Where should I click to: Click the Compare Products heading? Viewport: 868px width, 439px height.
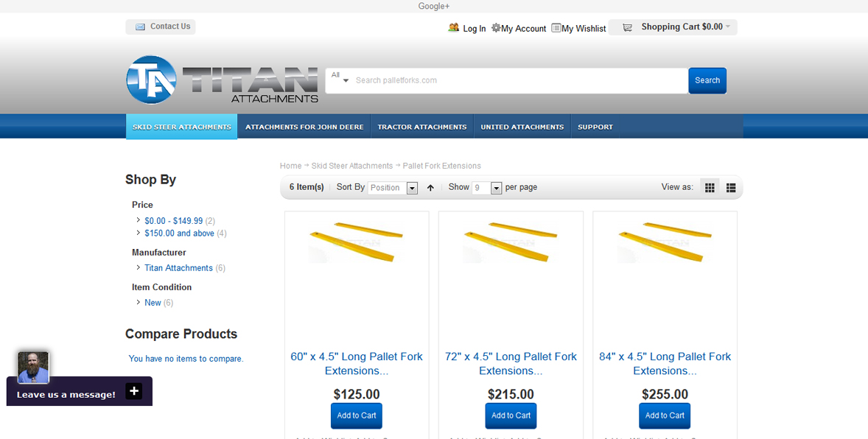click(181, 334)
